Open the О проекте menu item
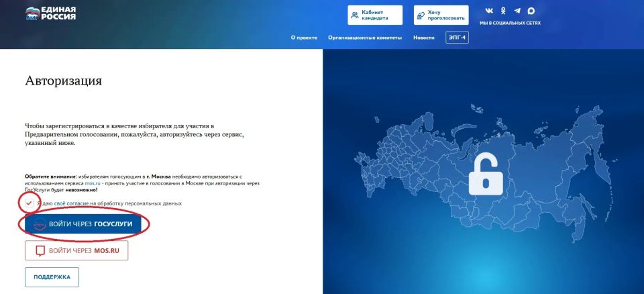 [x=304, y=38]
